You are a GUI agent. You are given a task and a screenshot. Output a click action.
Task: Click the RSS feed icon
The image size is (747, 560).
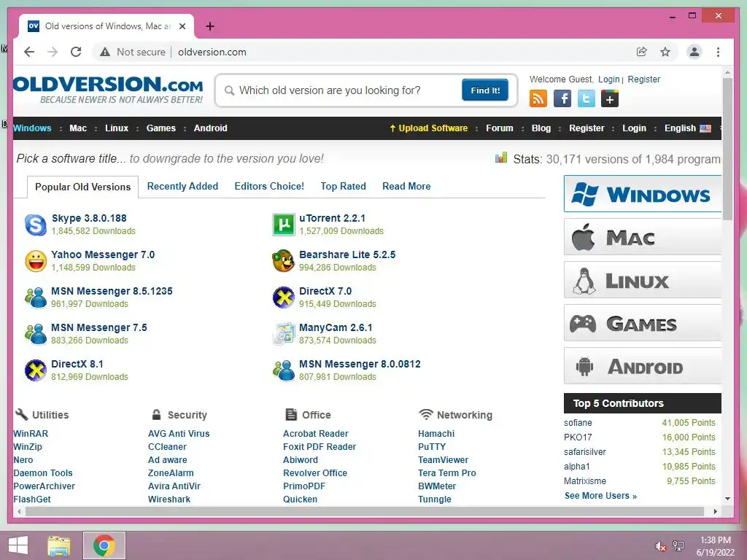[x=538, y=98]
